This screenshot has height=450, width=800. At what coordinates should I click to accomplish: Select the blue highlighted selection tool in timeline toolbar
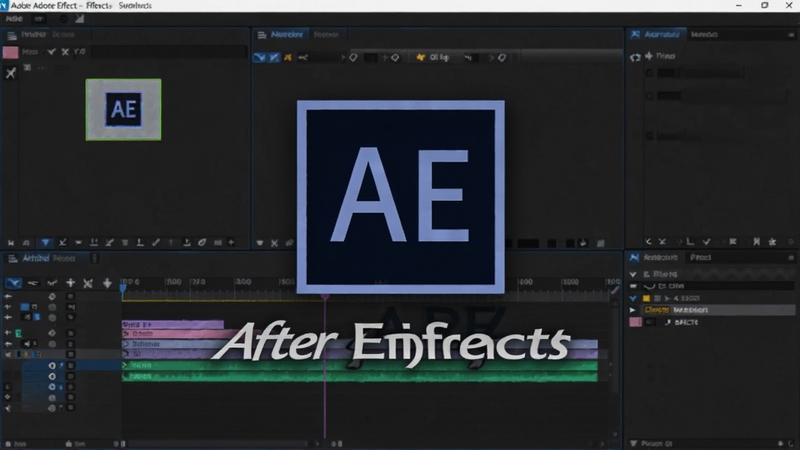tap(13, 283)
